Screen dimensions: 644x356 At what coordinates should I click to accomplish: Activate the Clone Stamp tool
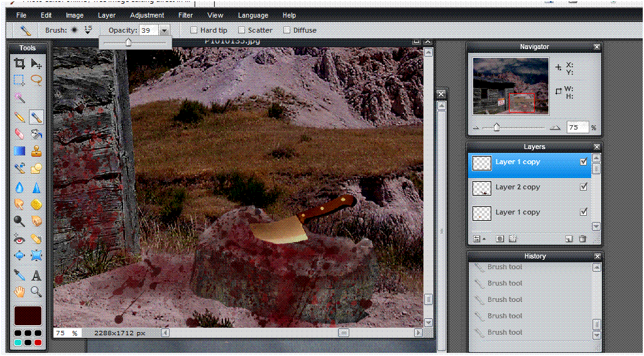coord(36,152)
